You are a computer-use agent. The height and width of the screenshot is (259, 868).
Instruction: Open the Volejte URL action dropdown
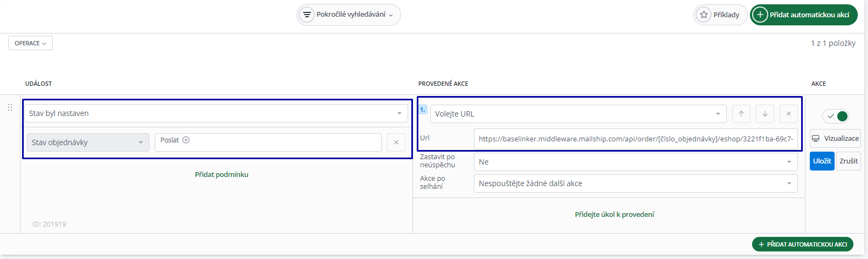(578, 114)
